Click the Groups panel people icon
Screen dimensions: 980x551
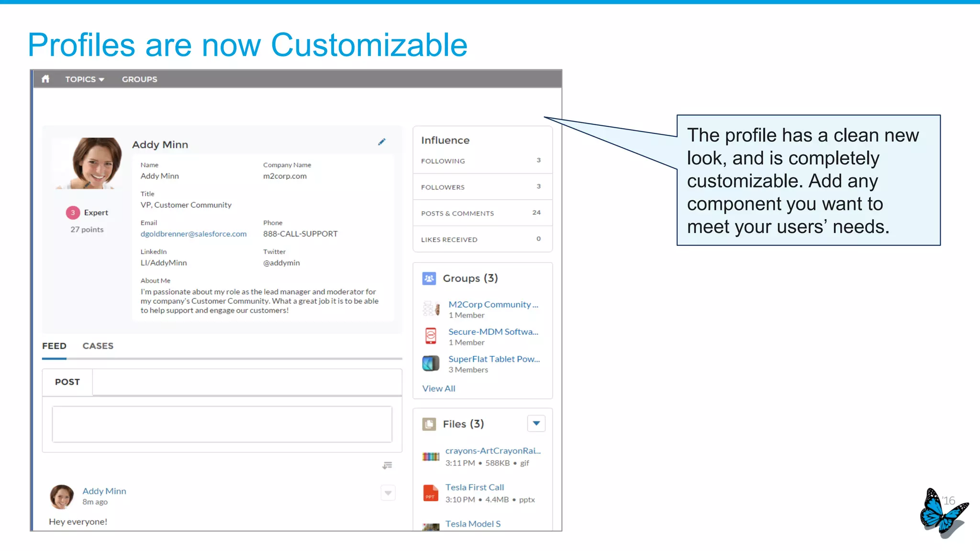pos(429,278)
